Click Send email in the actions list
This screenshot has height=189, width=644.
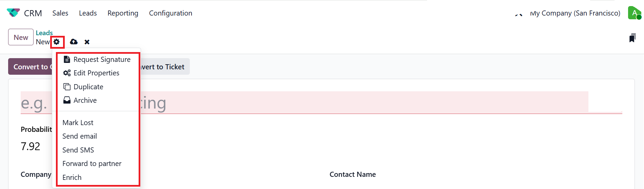click(80, 136)
